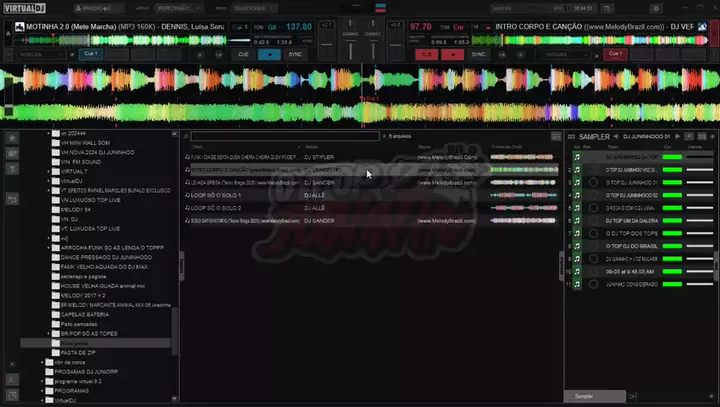Toggle play mode square for DJ TOP UM DA GALERA

pos(593,221)
